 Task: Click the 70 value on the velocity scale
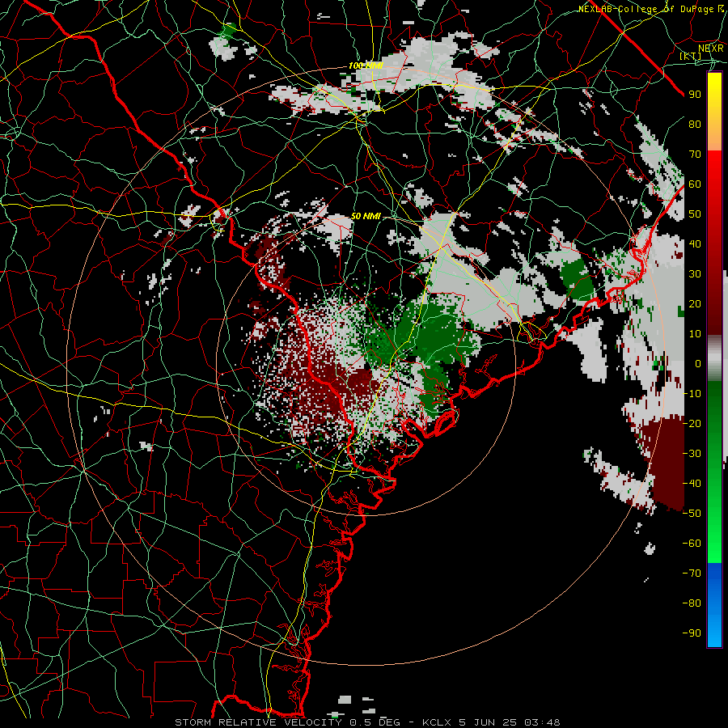(695, 154)
